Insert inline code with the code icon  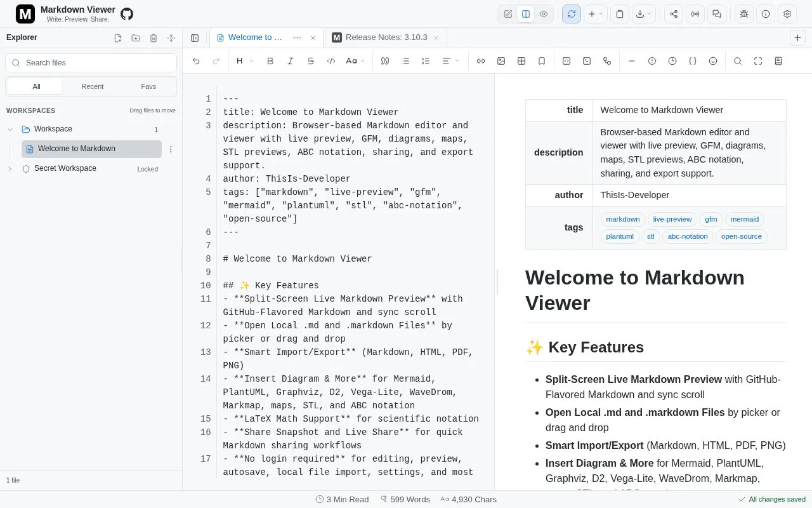[331, 61]
